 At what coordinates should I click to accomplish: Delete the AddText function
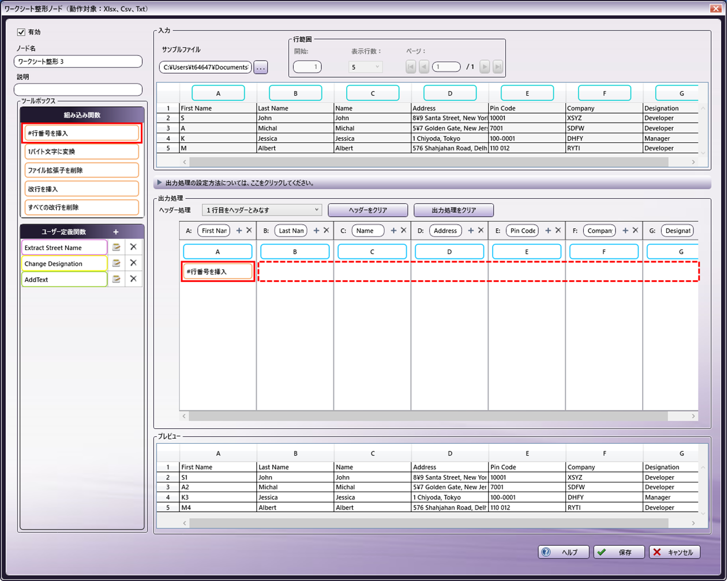pyautogui.click(x=133, y=279)
